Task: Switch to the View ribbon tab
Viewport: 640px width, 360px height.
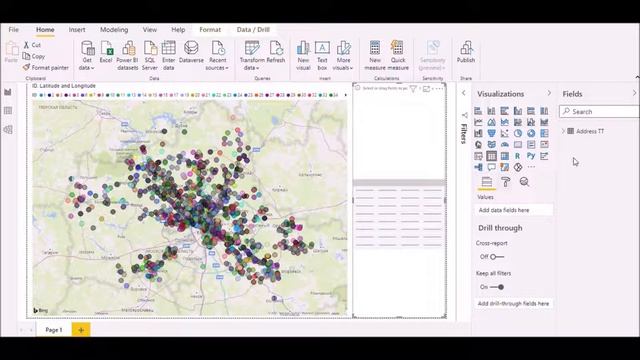Action: coord(149,29)
